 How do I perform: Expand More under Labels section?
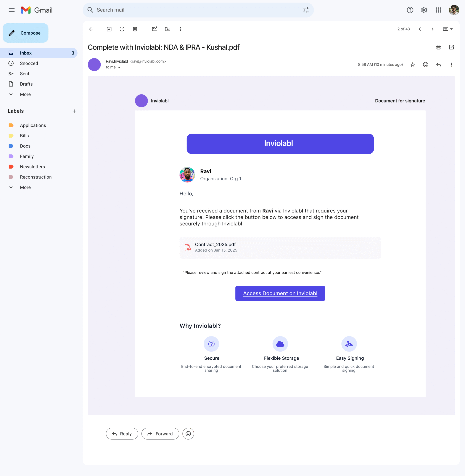[x=25, y=187]
